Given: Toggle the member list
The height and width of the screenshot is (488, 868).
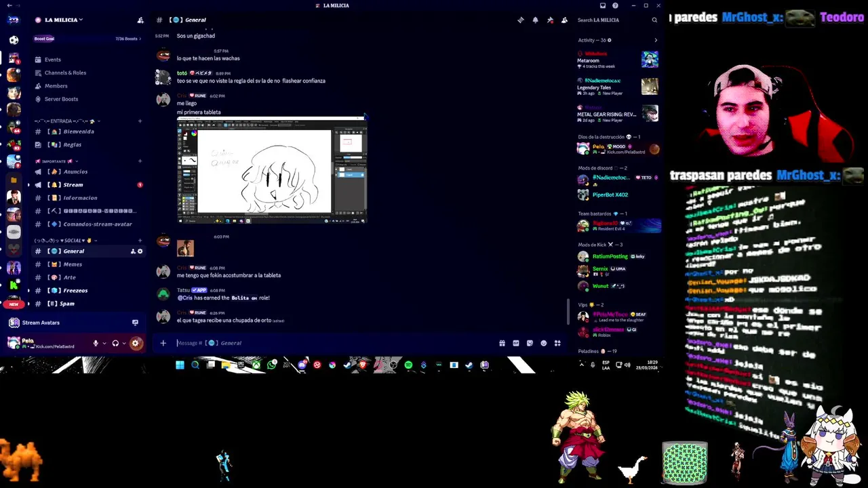Looking at the screenshot, I should [x=564, y=20].
